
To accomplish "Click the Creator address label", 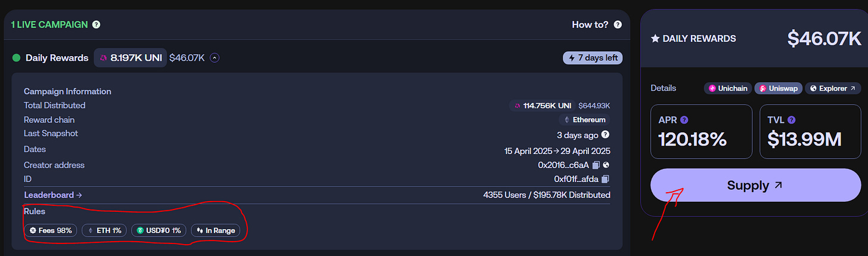I will coord(54,165).
